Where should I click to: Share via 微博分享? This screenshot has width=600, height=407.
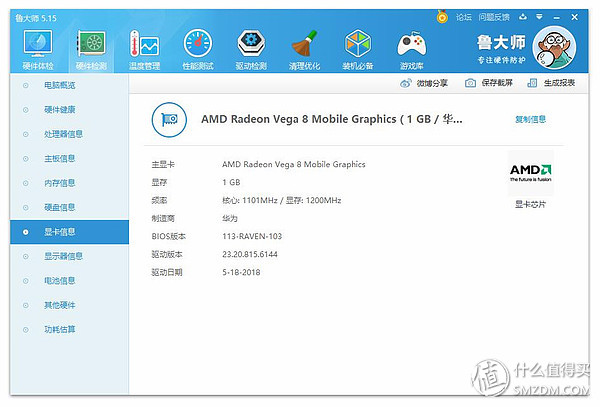[x=424, y=83]
